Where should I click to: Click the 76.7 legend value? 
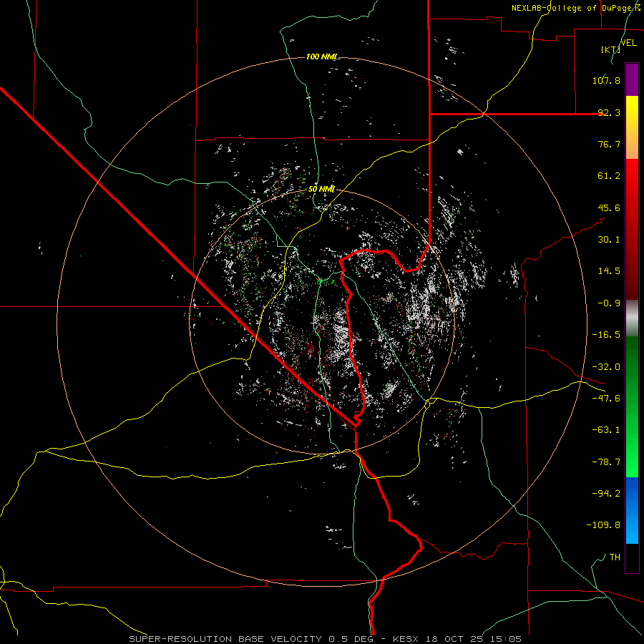pyautogui.click(x=609, y=144)
